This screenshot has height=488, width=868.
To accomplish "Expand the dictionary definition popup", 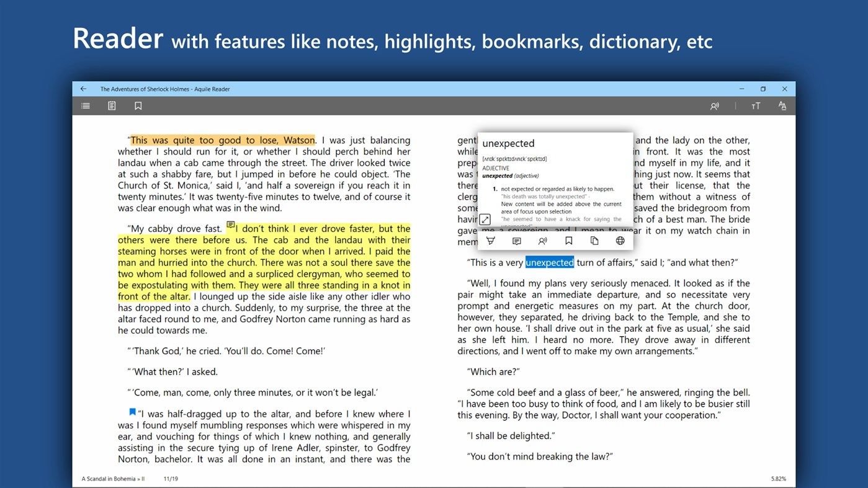I will click(x=485, y=220).
